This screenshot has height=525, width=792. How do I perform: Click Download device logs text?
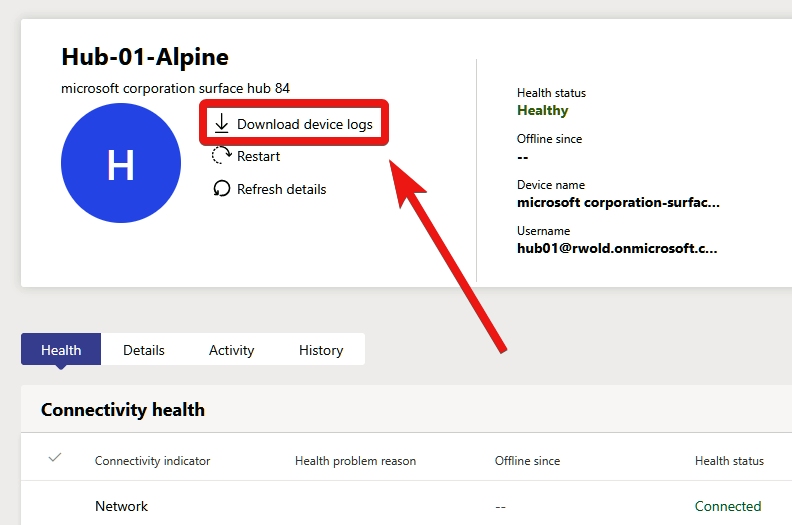point(305,124)
